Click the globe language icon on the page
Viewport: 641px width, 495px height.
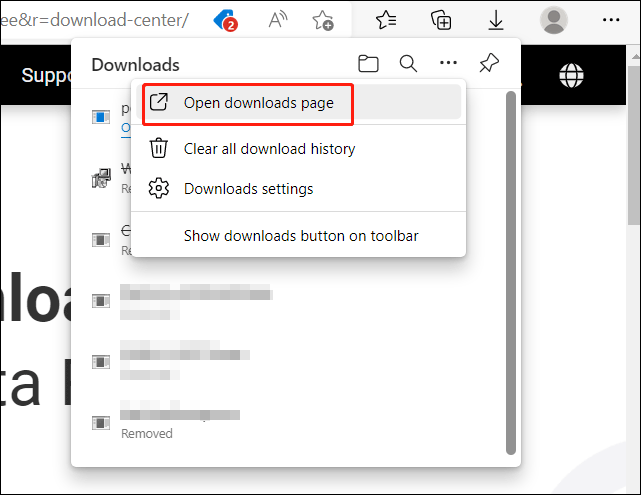click(x=571, y=76)
